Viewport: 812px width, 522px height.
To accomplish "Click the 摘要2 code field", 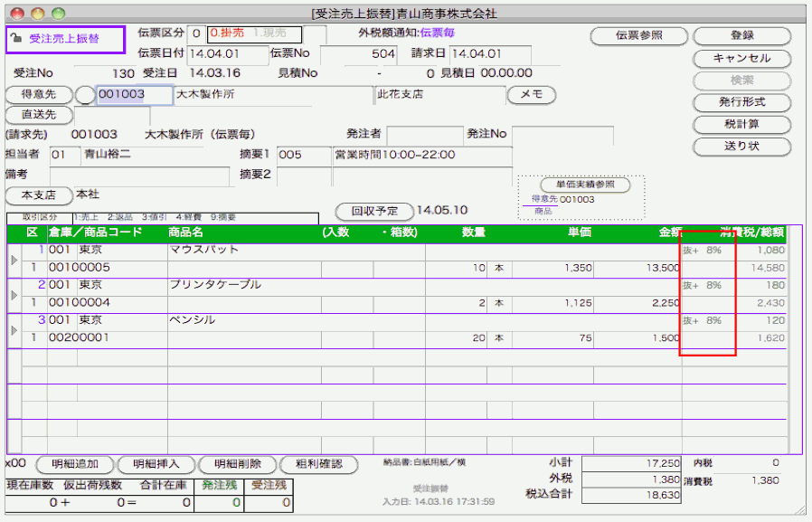I will pos(304,175).
